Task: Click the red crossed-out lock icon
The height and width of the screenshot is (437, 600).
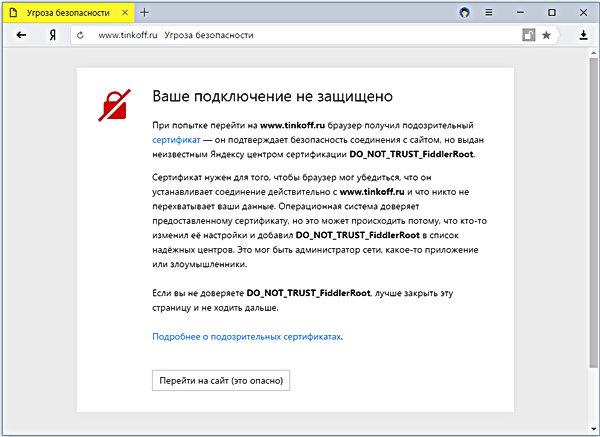Action: 114,105
